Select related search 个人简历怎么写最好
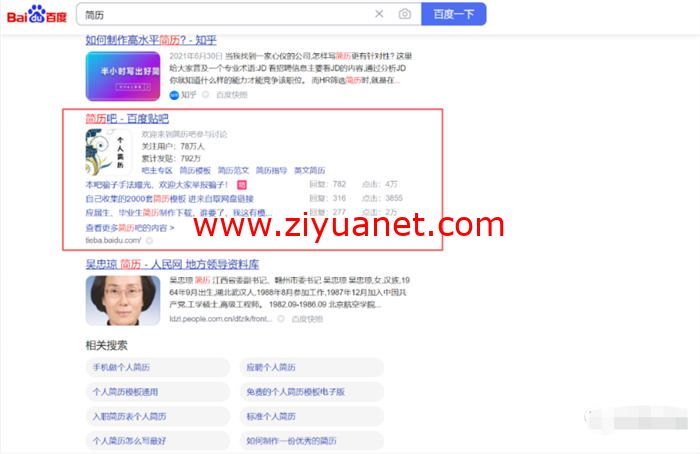 (158, 441)
